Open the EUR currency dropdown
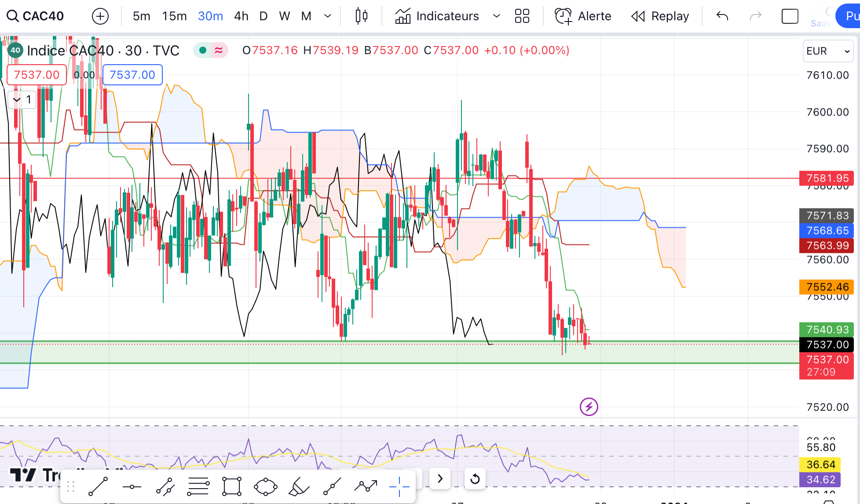 click(x=827, y=51)
